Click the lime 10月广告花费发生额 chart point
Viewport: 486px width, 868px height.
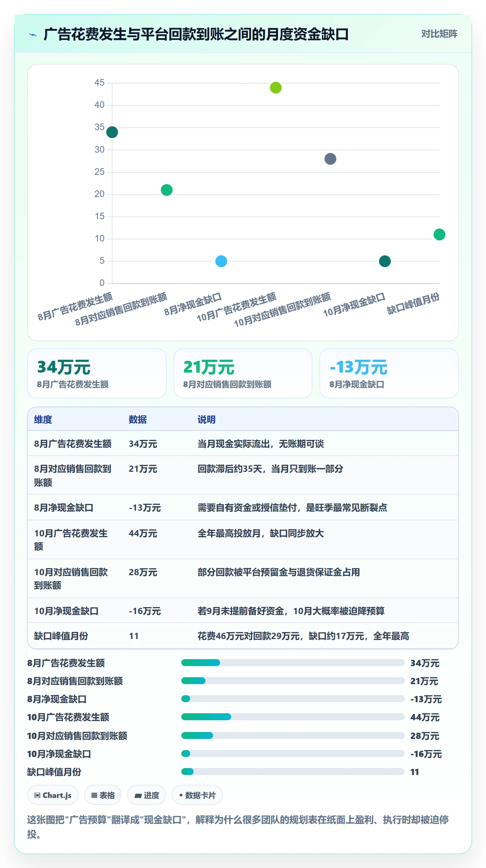pos(276,88)
